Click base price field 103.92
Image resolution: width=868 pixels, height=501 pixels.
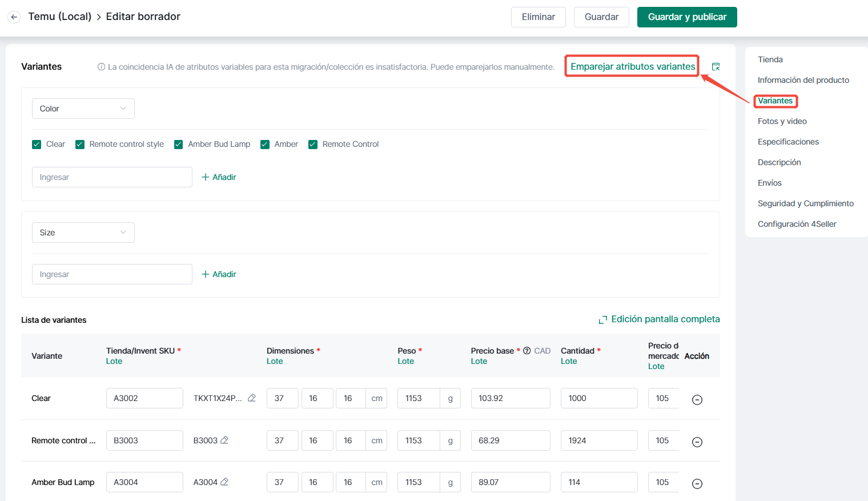[511, 398]
